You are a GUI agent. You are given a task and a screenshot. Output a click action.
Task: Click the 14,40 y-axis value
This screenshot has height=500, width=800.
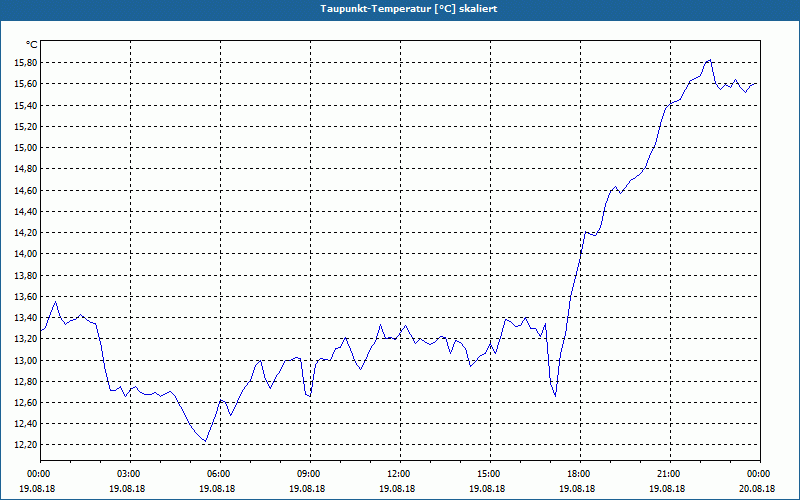[27, 211]
